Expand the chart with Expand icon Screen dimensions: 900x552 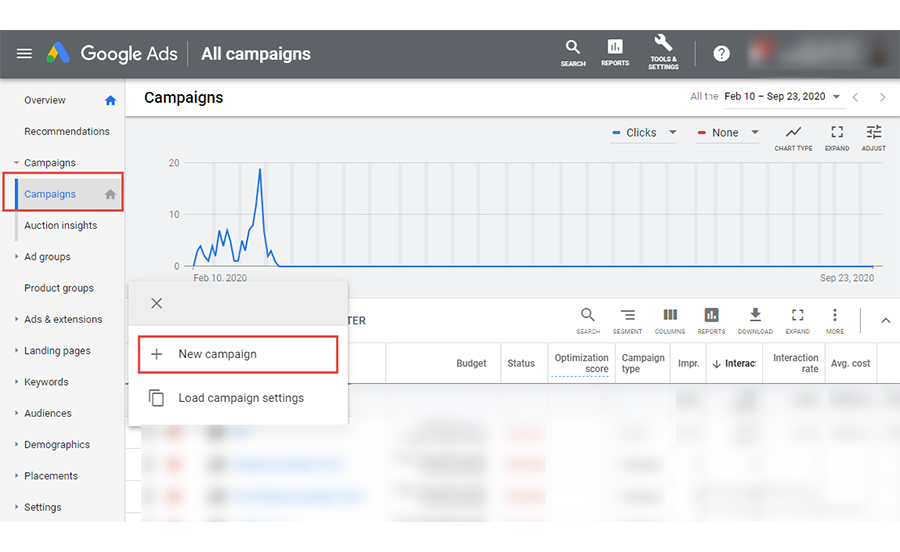click(x=837, y=138)
